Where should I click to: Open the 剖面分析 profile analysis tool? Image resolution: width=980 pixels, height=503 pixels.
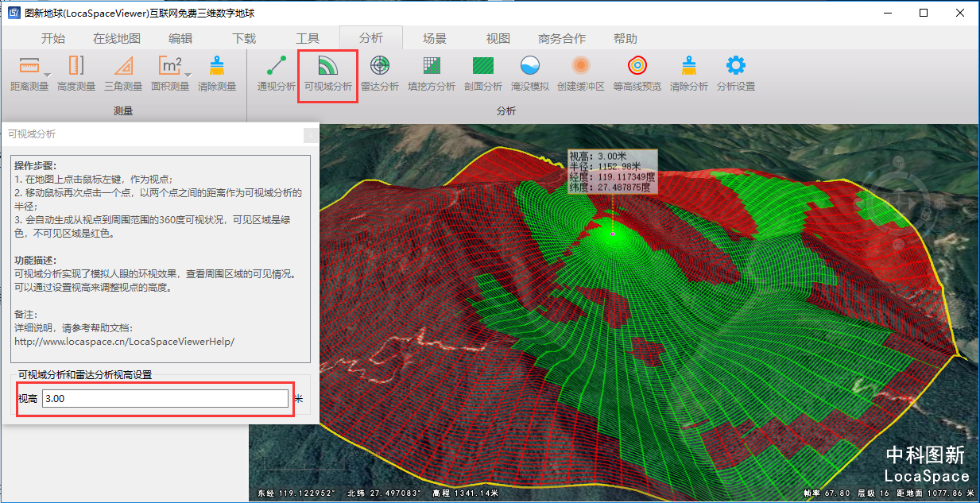pos(483,73)
